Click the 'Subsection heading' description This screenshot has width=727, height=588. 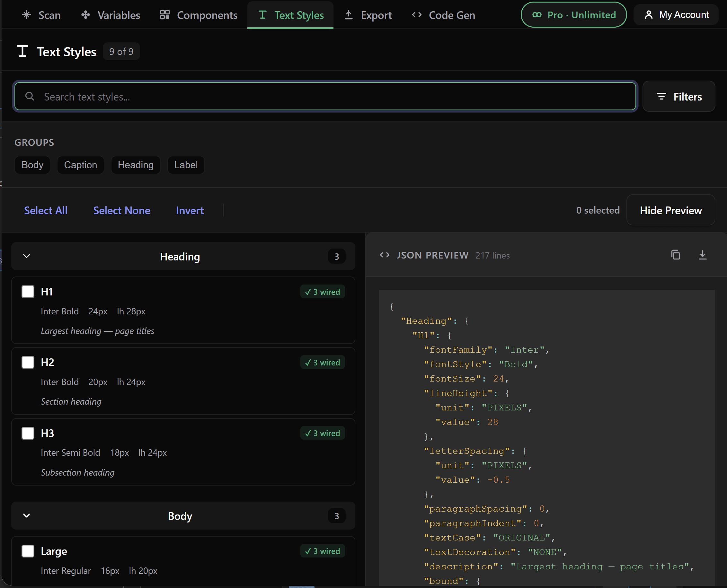(77, 472)
